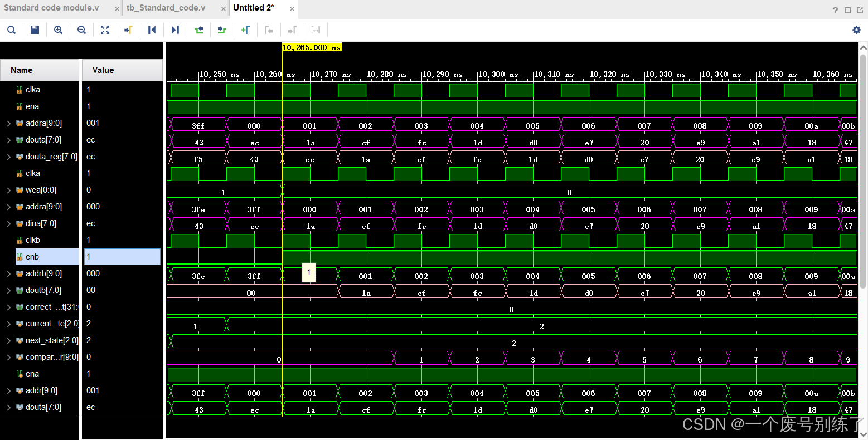868x440 pixels.
Task: Jump to the last simulation time
Action: [x=175, y=30]
